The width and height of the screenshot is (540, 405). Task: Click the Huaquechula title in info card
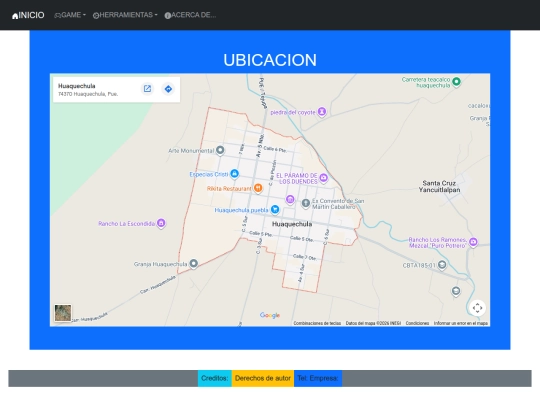[76, 86]
